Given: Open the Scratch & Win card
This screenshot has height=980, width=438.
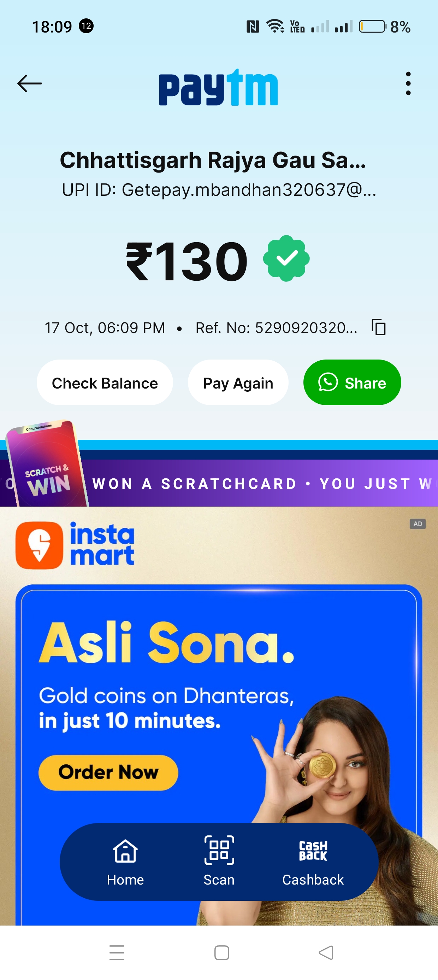Looking at the screenshot, I should point(46,463).
